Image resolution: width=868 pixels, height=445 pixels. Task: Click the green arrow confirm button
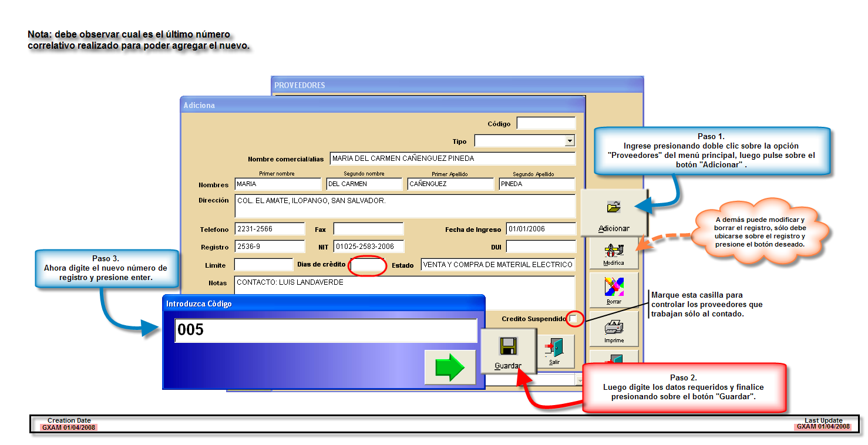450,368
